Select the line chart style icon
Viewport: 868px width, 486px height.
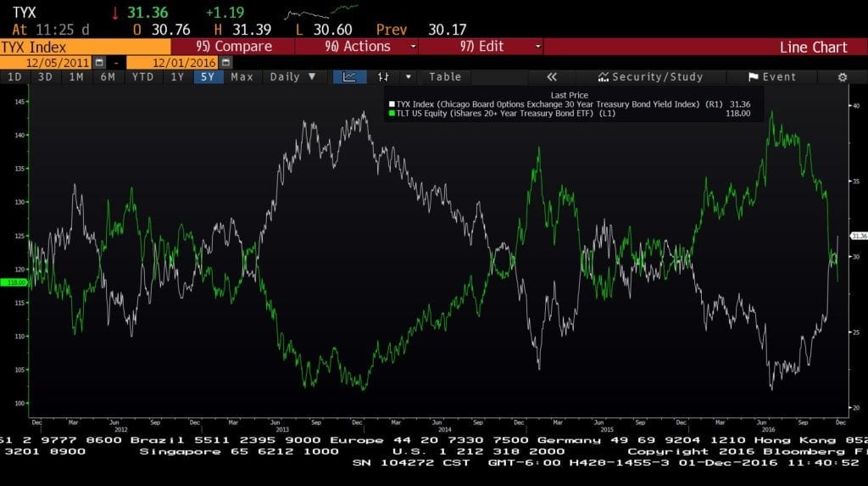[349, 77]
